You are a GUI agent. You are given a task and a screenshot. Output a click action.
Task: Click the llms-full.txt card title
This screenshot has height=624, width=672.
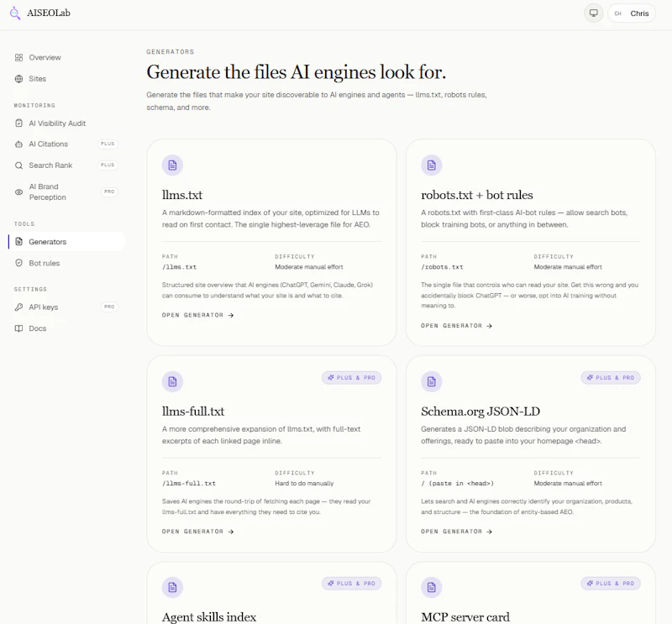193,412
